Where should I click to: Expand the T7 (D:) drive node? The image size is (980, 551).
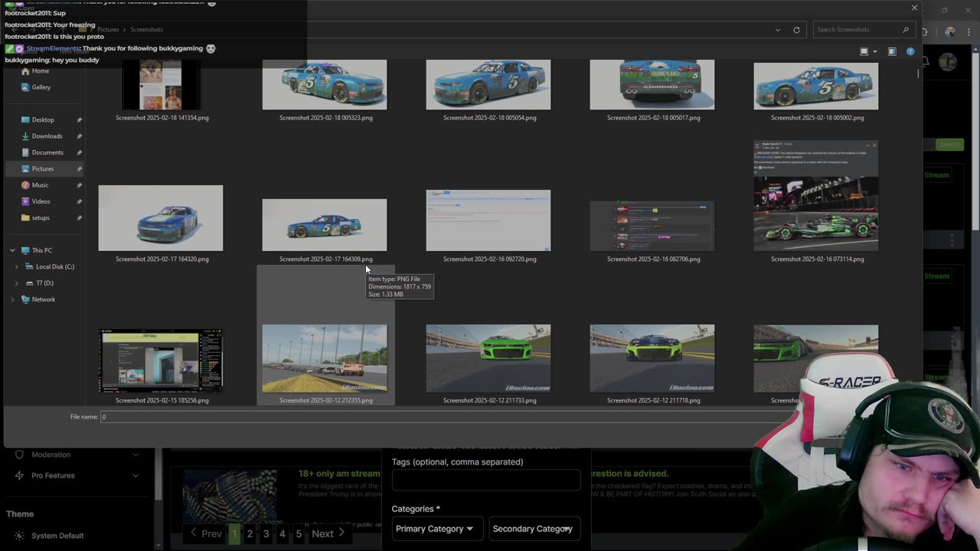point(16,283)
